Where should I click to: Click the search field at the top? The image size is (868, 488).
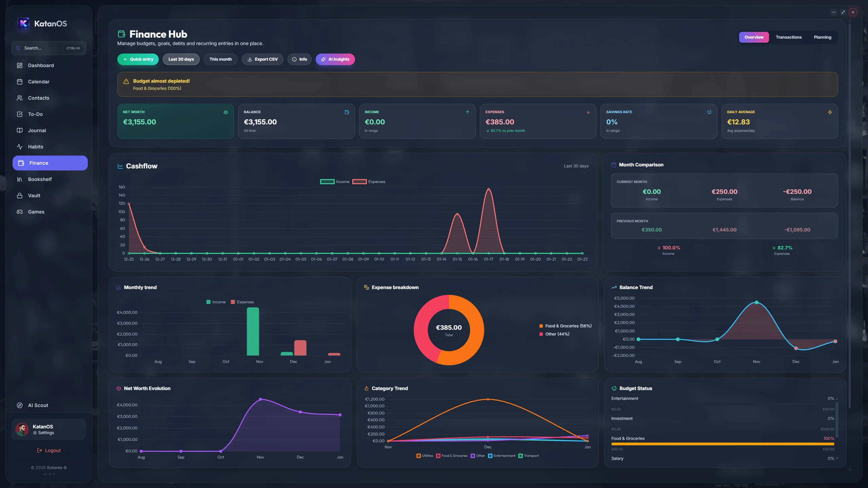tap(48, 48)
